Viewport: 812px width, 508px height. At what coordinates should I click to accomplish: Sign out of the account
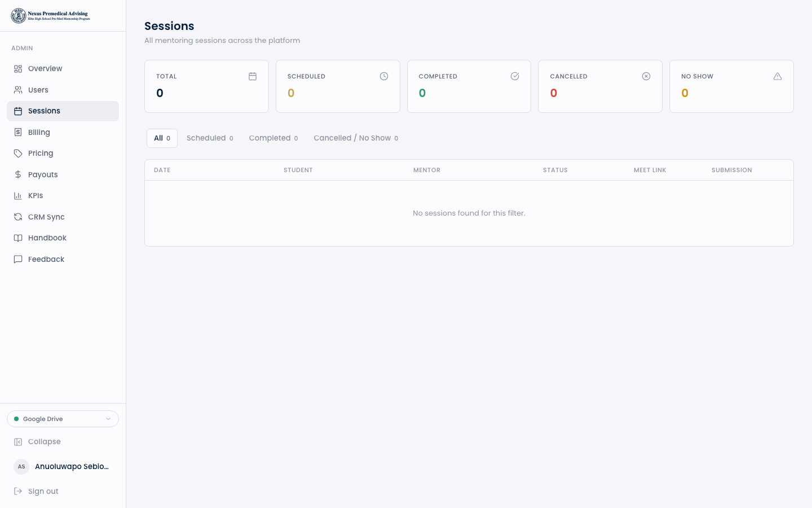coord(43,491)
